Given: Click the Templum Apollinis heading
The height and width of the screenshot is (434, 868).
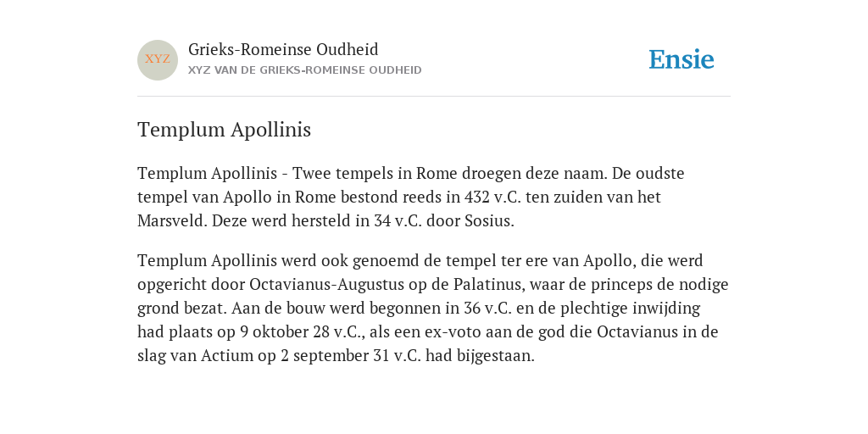Looking at the screenshot, I should pos(224,130).
